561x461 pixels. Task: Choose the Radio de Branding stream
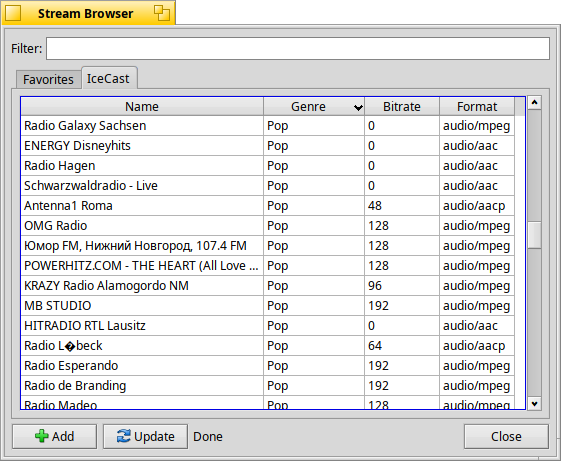coord(268,386)
